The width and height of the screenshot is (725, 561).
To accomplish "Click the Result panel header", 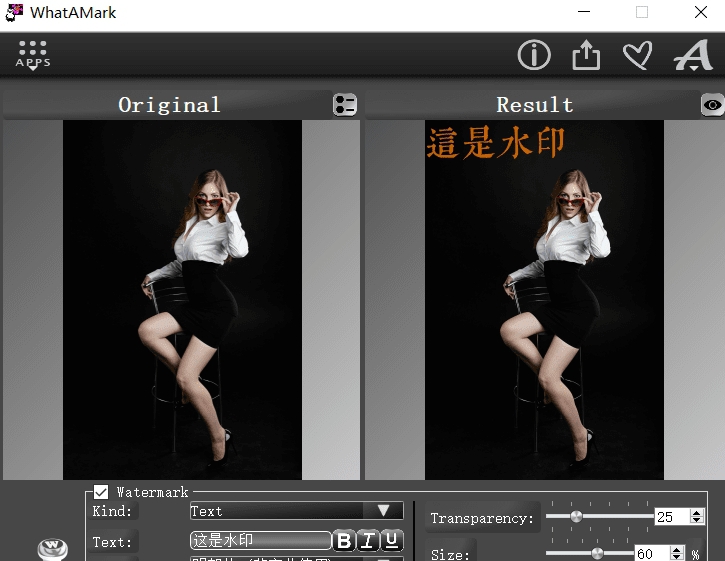I will pyautogui.click(x=534, y=105).
